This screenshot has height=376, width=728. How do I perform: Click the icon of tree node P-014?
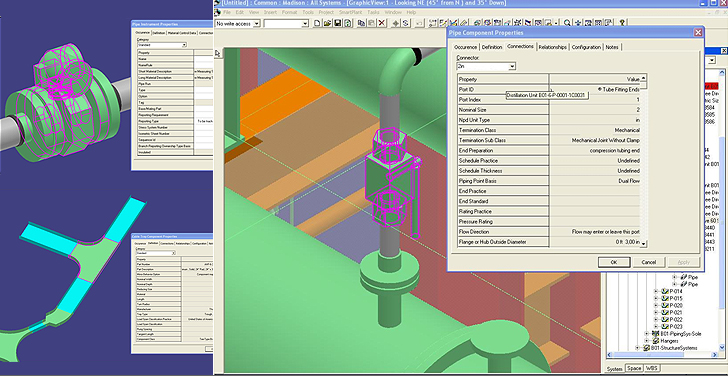click(x=665, y=291)
